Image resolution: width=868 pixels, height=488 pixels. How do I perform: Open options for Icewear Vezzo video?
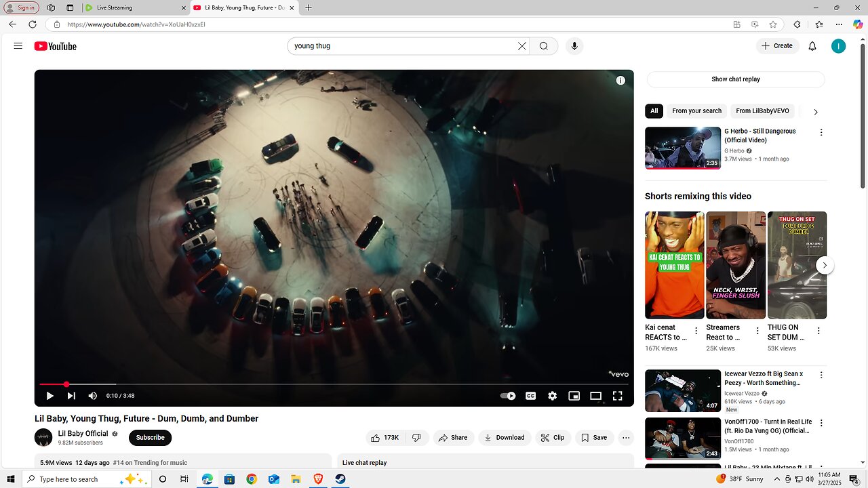point(821,375)
